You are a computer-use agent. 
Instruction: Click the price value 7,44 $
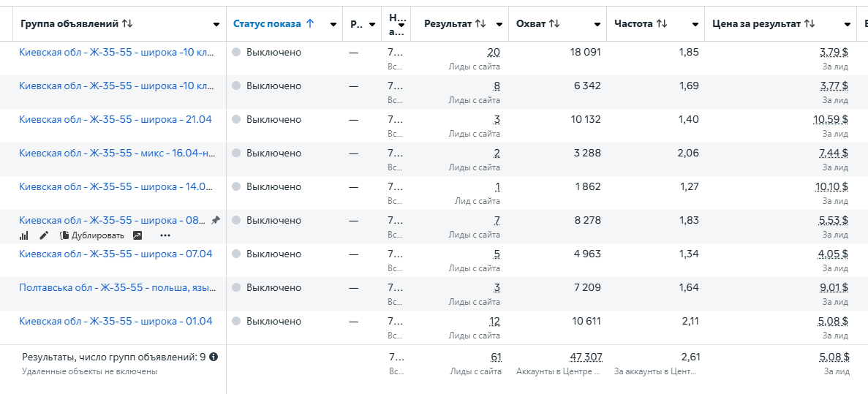[834, 154]
